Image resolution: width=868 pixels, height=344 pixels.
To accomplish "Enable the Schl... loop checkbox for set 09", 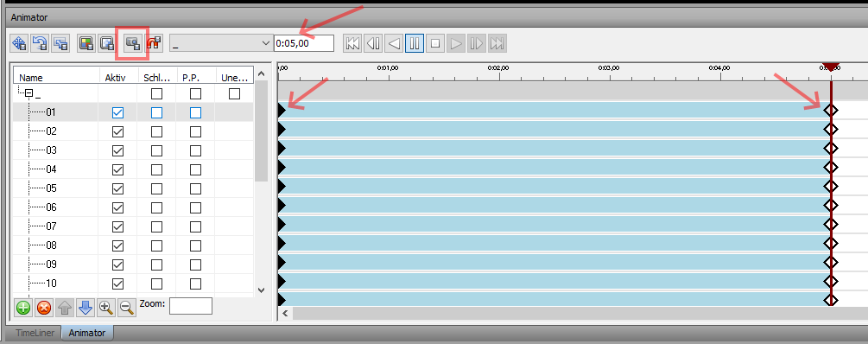I will 156,264.
